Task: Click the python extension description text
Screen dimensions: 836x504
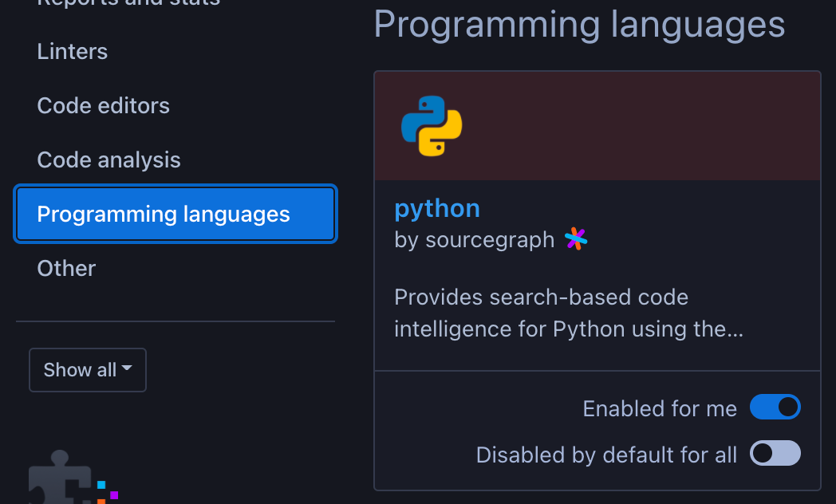Action: tap(568, 313)
